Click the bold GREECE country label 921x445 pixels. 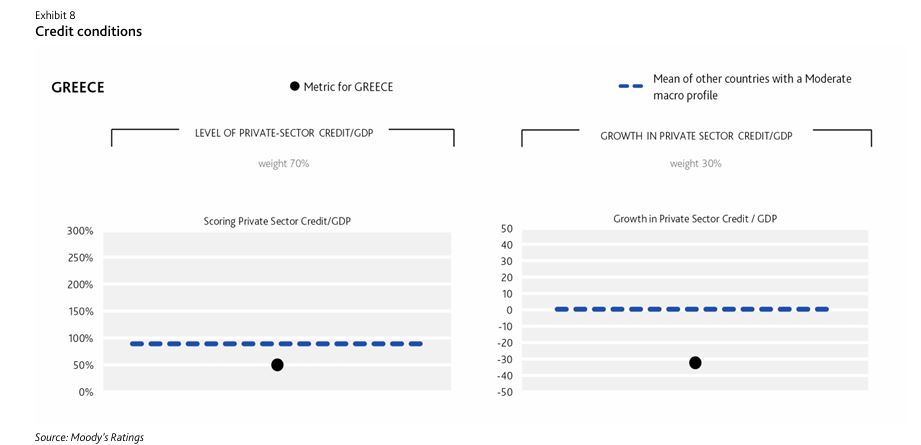click(x=78, y=87)
